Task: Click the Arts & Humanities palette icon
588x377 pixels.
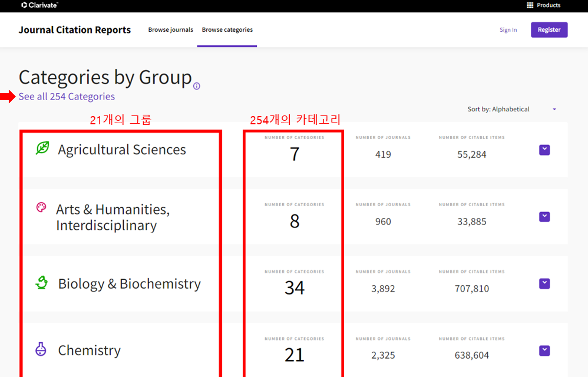Action: click(41, 207)
